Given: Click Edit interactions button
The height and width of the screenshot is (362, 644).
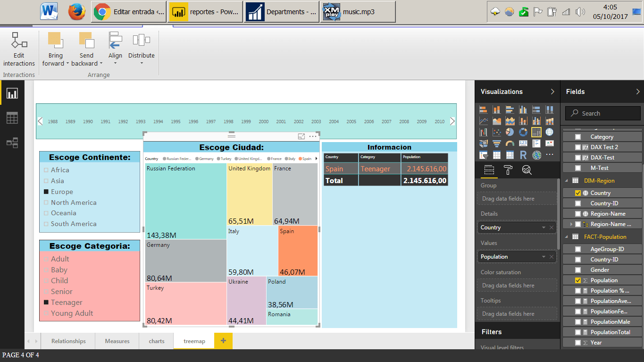Looking at the screenshot, I should pos(19,50).
